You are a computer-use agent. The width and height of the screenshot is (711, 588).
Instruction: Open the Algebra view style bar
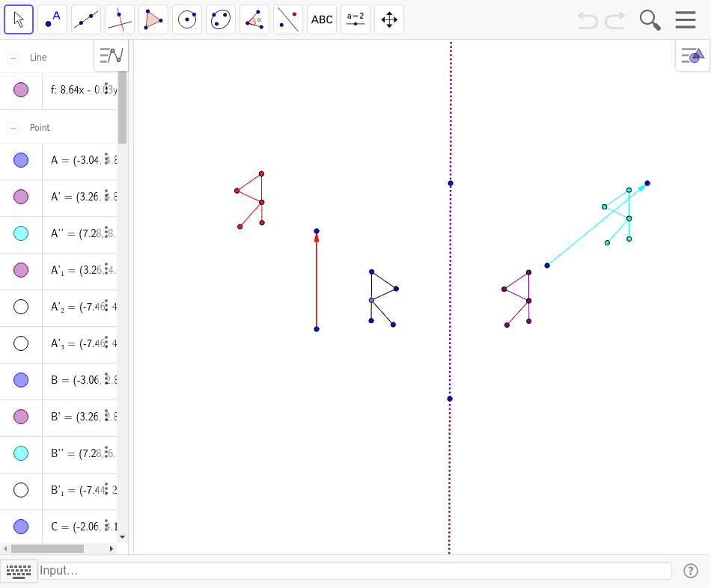pyautogui.click(x=112, y=55)
